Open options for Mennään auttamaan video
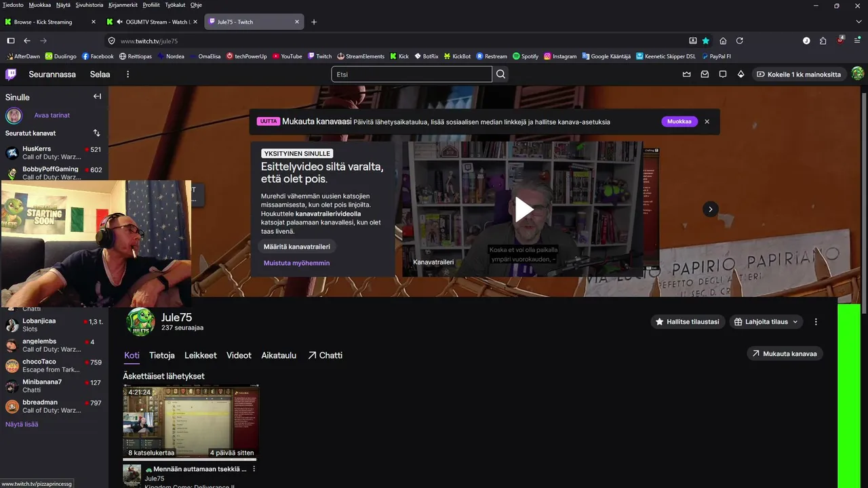 (254, 469)
